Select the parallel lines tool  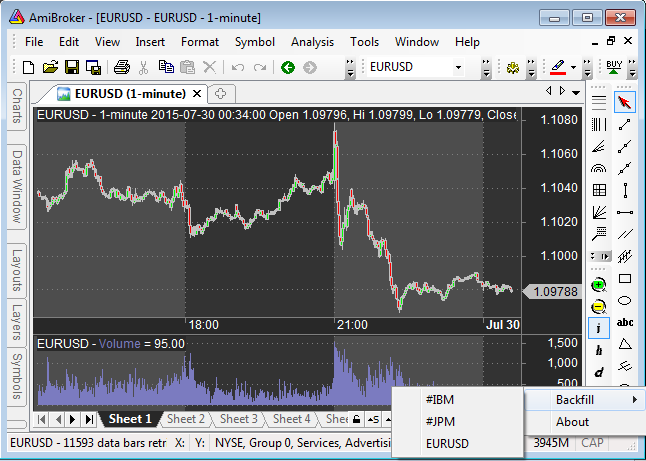pos(625,234)
